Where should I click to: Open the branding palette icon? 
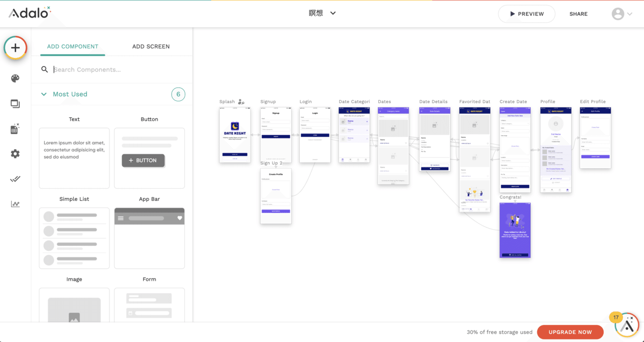[15, 78]
